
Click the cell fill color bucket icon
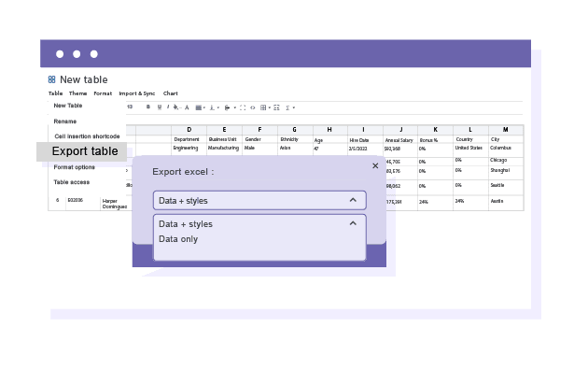(x=175, y=107)
